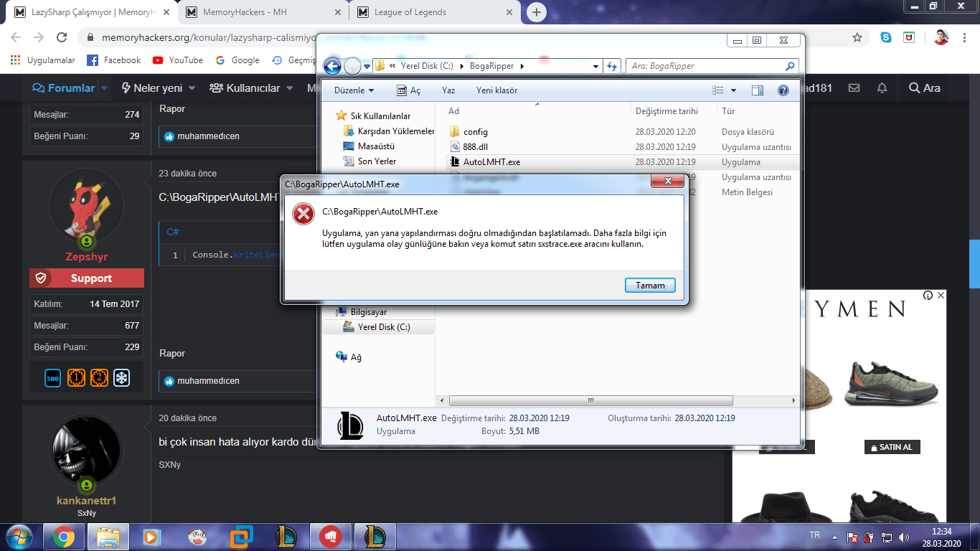This screenshot has height=551, width=980.
Task: Go back in Chrome
Action: tap(16, 37)
